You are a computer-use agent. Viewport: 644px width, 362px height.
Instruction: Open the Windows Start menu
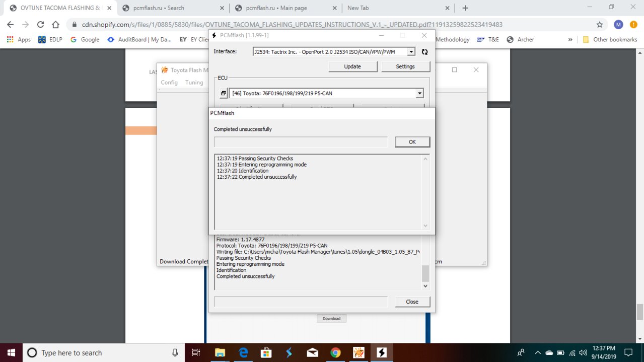click(x=11, y=352)
